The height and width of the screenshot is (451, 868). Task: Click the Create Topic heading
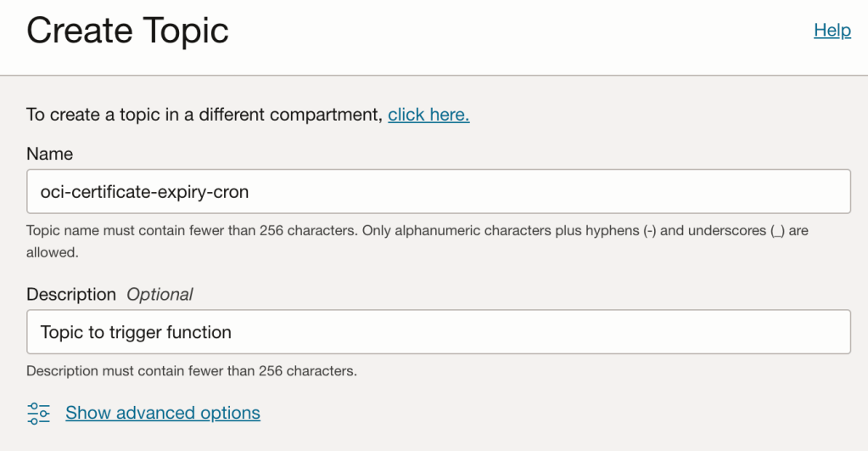tap(128, 31)
